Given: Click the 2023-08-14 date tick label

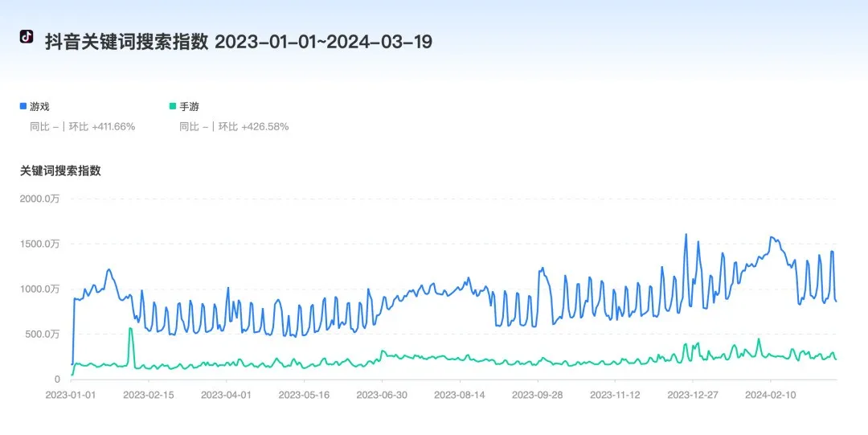Looking at the screenshot, I should point(459,395).
